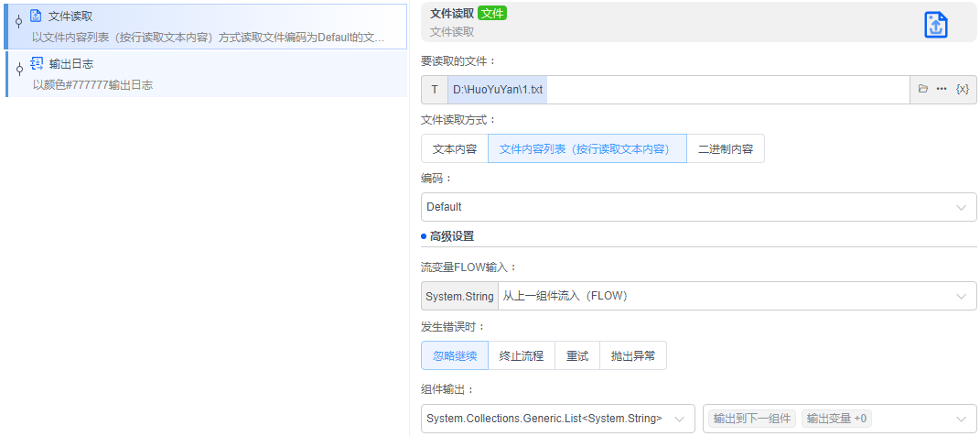Click the 抛出异常 option for errors
Viewport: 980px width, 436px height.
pos(633,355)
